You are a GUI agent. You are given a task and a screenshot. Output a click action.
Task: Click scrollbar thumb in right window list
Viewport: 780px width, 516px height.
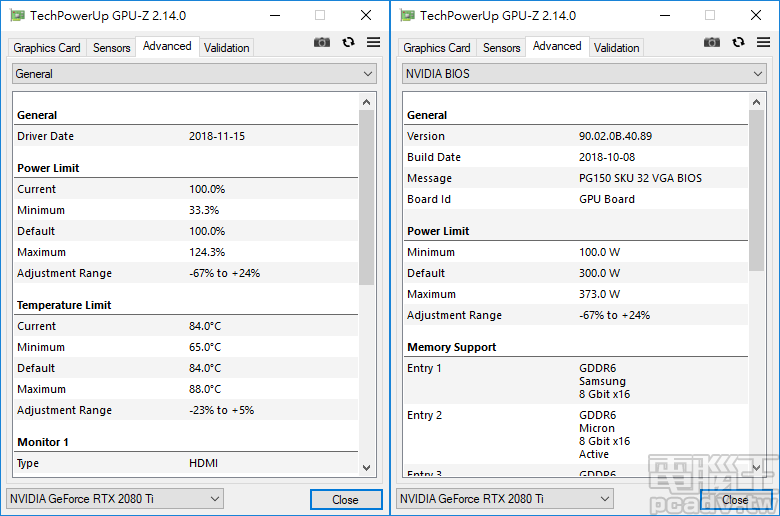757,191
